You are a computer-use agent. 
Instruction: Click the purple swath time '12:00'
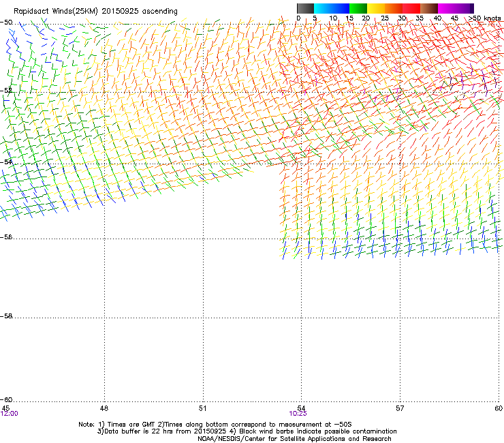(10, 414)
